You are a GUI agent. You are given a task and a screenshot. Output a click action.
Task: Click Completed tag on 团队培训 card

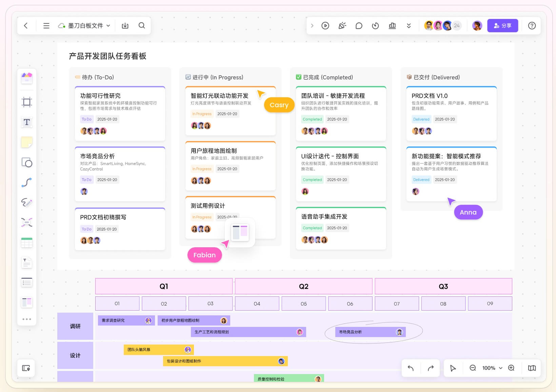pyautogui.click(x=312, y=119)
